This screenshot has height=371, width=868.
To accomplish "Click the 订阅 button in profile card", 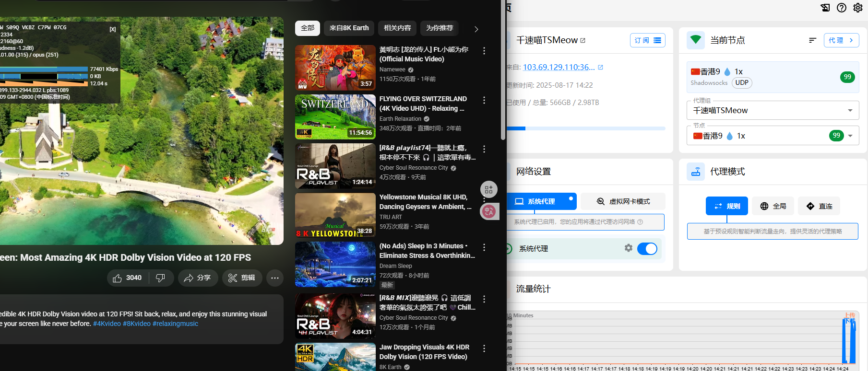I will pyautogui.click(x=647, y=40).
